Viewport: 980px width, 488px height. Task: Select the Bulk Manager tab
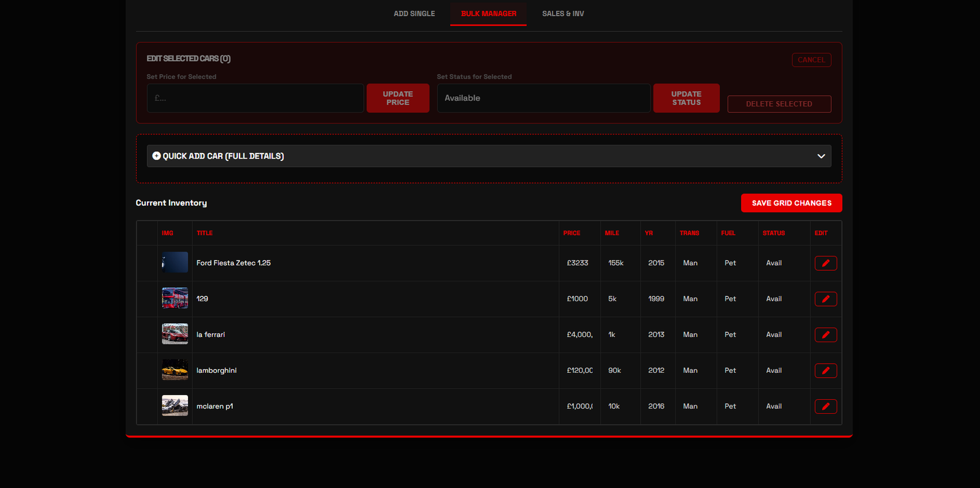(488, 13)
